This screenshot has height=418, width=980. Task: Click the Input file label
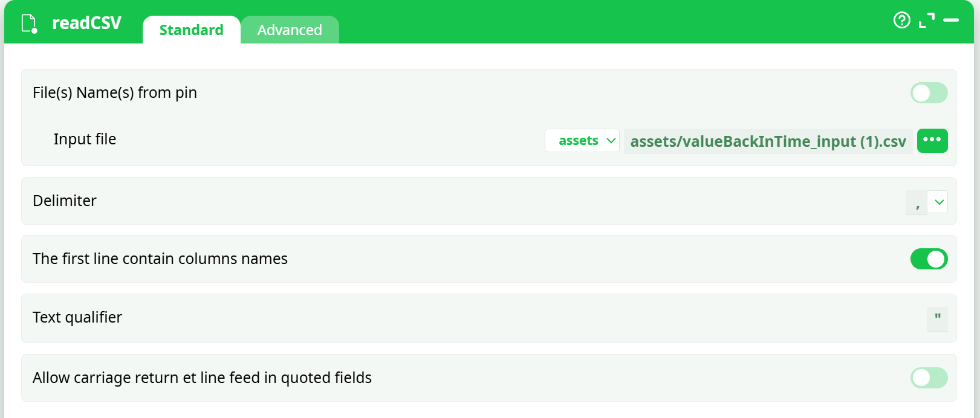tap(85, 139)
